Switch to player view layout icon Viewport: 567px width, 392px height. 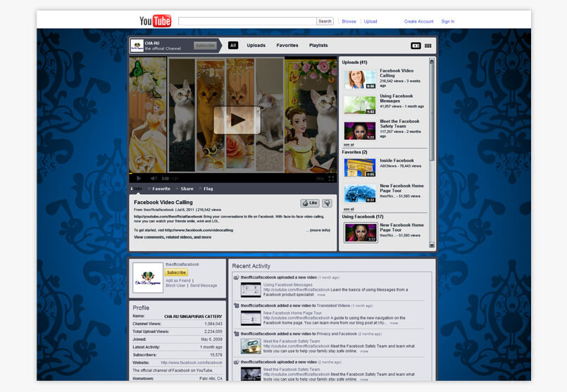[416, 46]
